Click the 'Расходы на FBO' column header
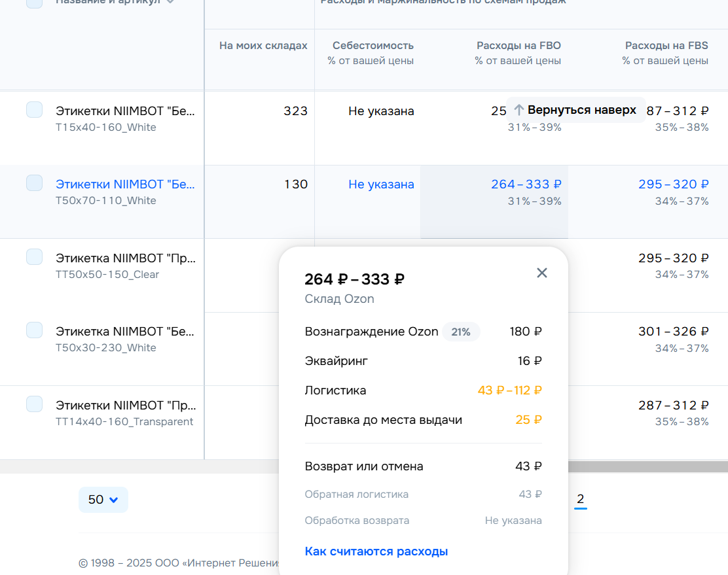Image resolution: width=728 pixels, height=575 pixels. point(519,46)
